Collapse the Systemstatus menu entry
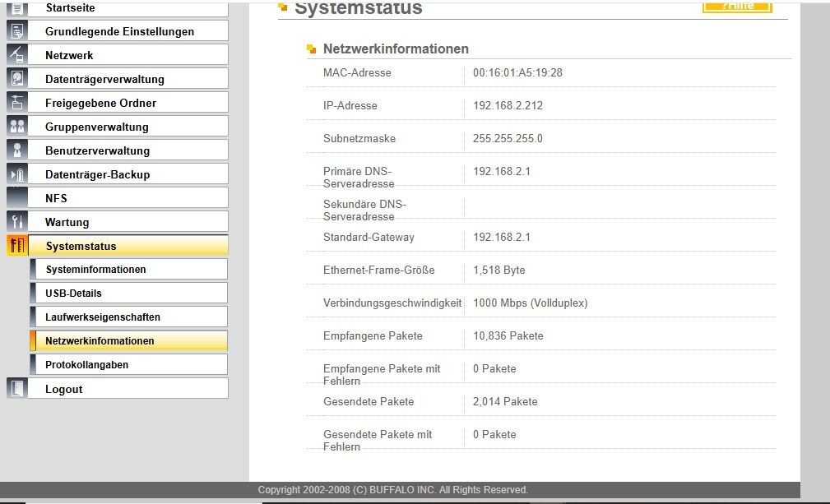The image size is (830, 504). click(128, 245)
